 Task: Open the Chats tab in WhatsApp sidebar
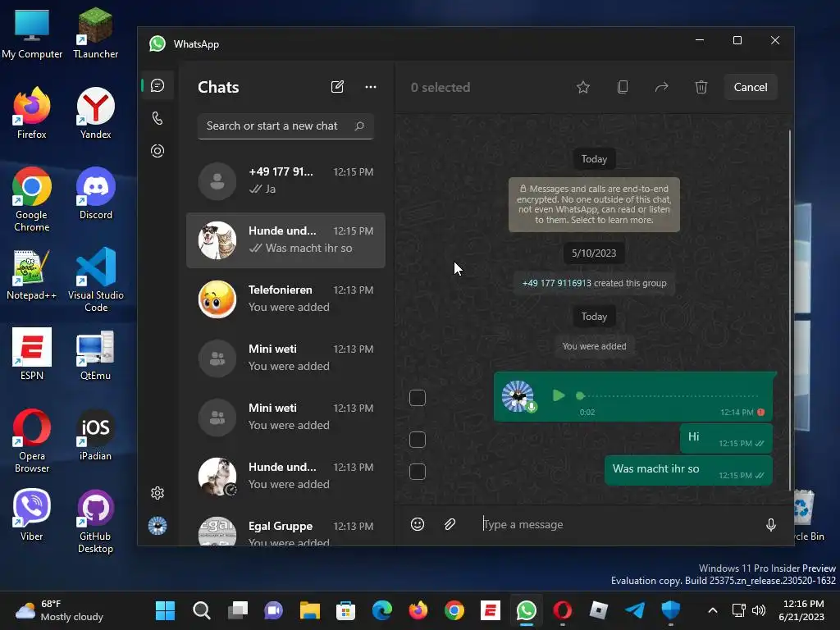[157, 85]
